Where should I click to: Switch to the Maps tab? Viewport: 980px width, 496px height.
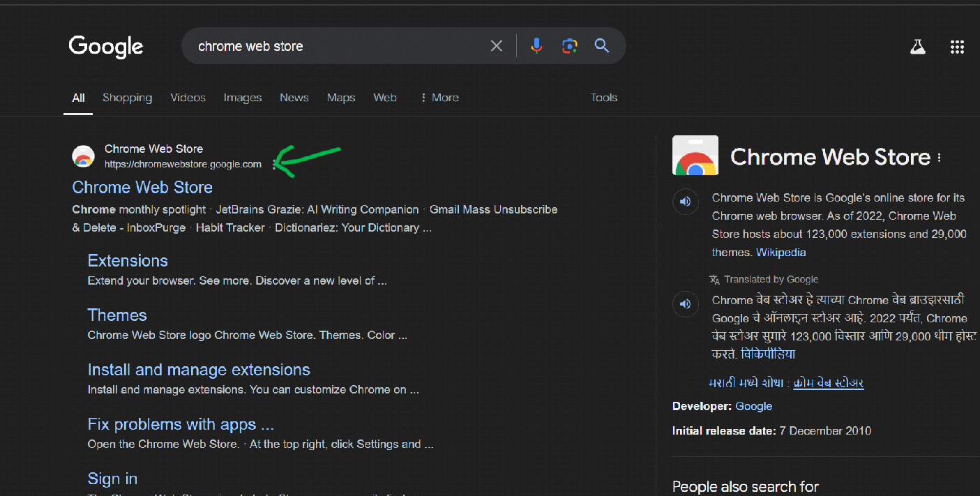pos(341,98)
